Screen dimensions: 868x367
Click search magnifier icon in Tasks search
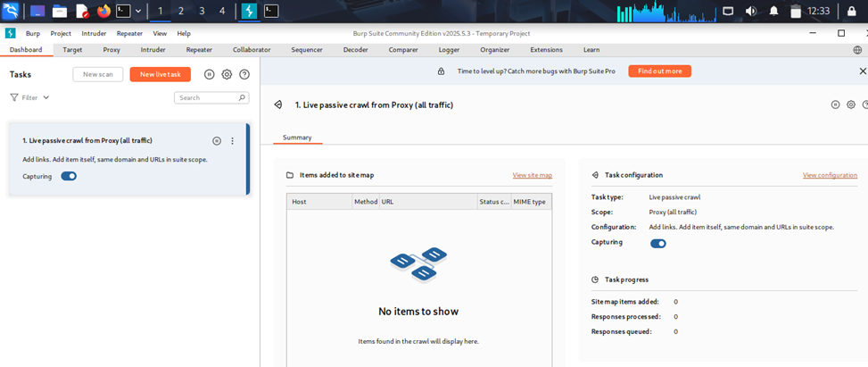pos(242,97)
